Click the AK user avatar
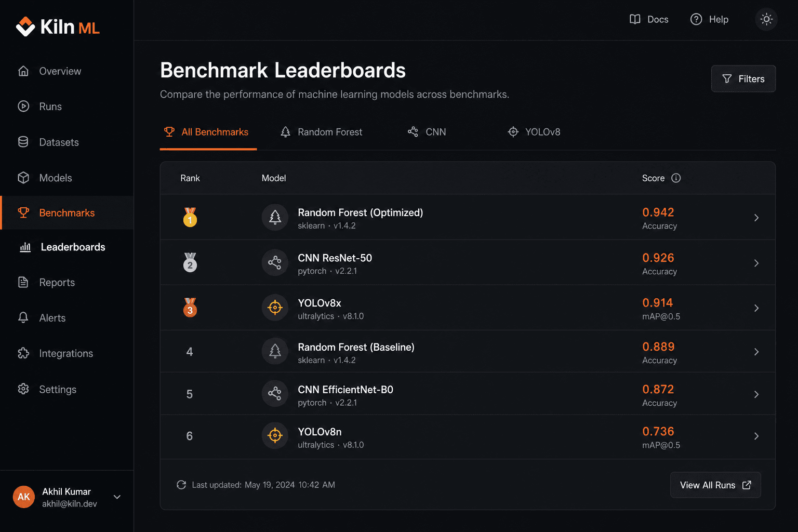Viewport: 798px width, 532px height. point(24,497)
